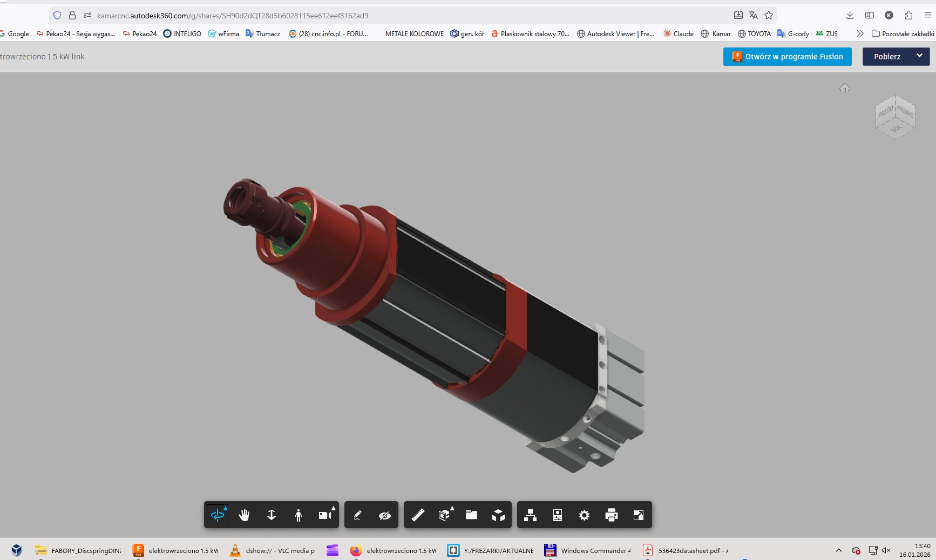Click the install-app icon in address bar
The image size is (936, 560).
pyautogui.click(x=738, y=15)
